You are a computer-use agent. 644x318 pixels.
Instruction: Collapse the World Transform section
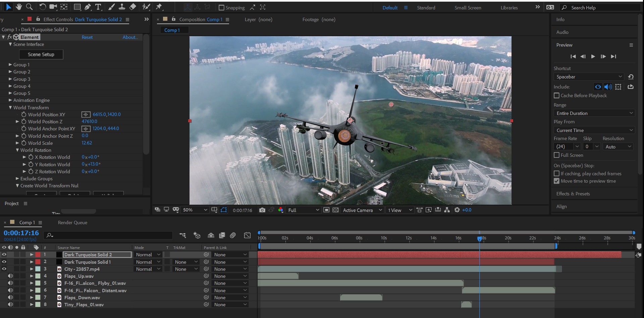[10, 108]
